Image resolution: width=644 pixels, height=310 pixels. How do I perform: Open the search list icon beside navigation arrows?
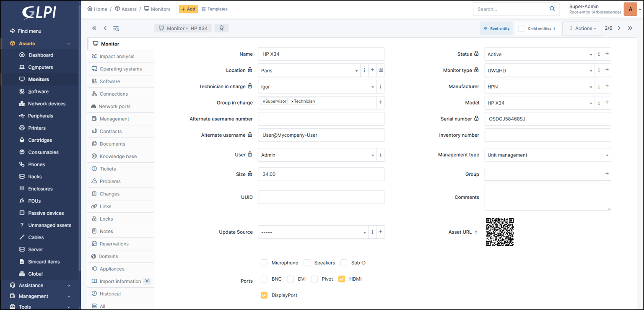tap(116, 28)
